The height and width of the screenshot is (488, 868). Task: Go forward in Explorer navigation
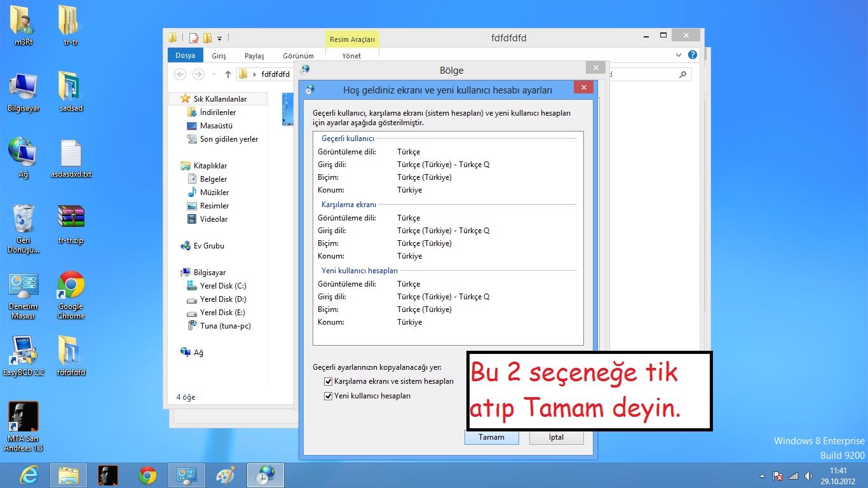(198, 74)
